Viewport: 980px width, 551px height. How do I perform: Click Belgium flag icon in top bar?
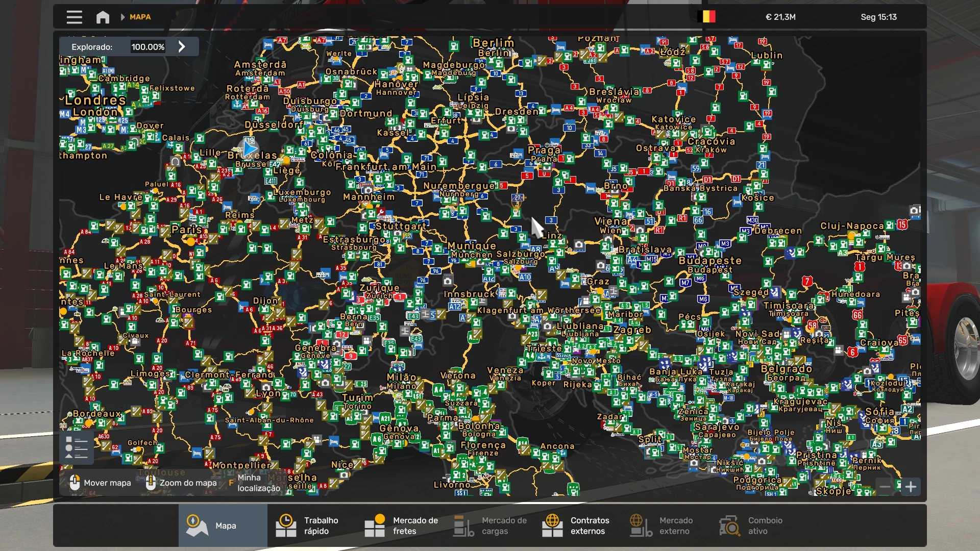(706, 17)
